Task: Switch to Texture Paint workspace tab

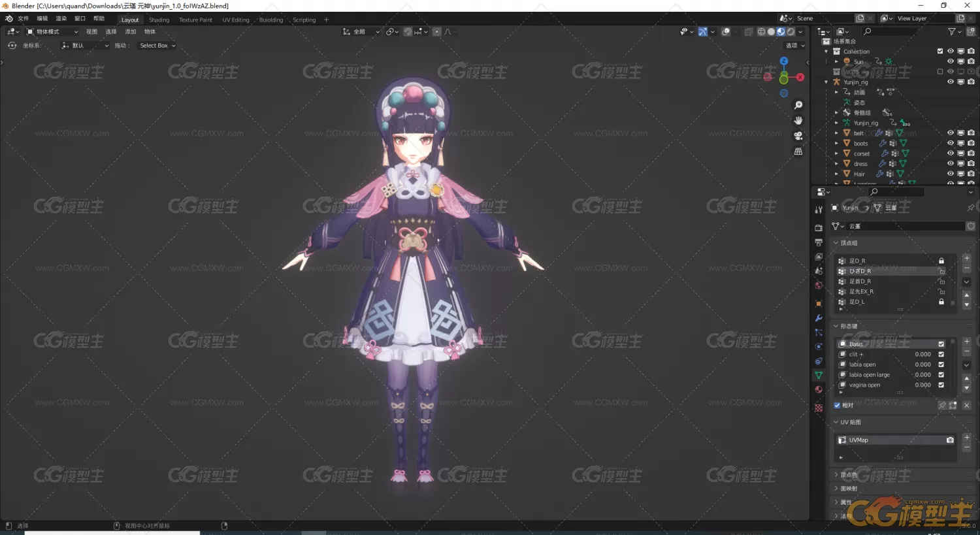Action: (x=195, y=20)
